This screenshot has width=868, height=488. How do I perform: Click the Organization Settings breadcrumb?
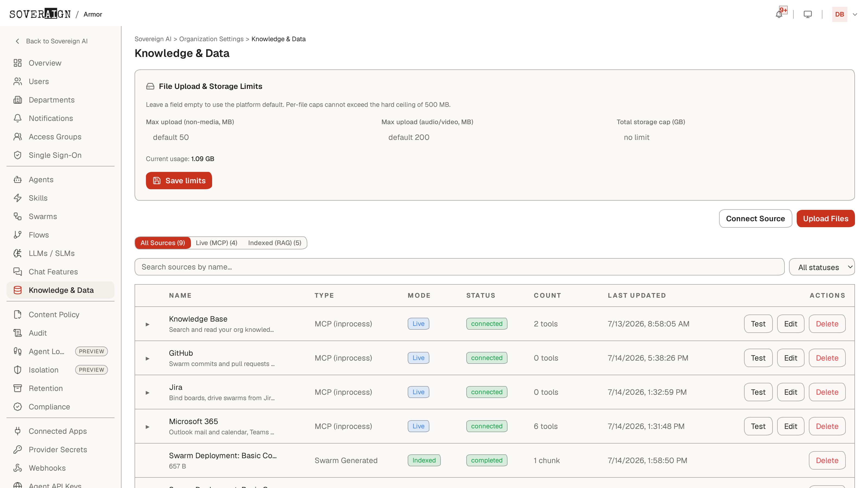(211, 39)
